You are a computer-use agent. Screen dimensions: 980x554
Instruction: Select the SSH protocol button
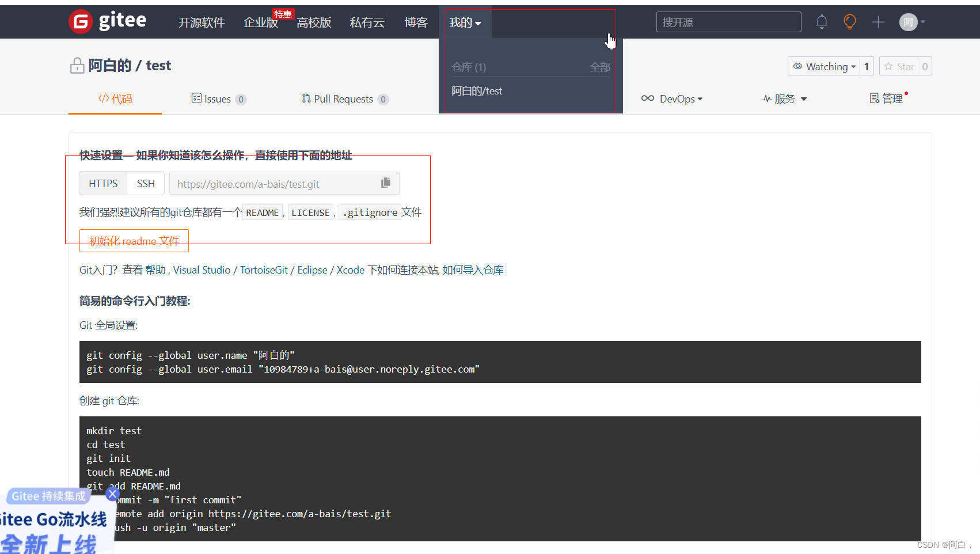click(146, 183)
